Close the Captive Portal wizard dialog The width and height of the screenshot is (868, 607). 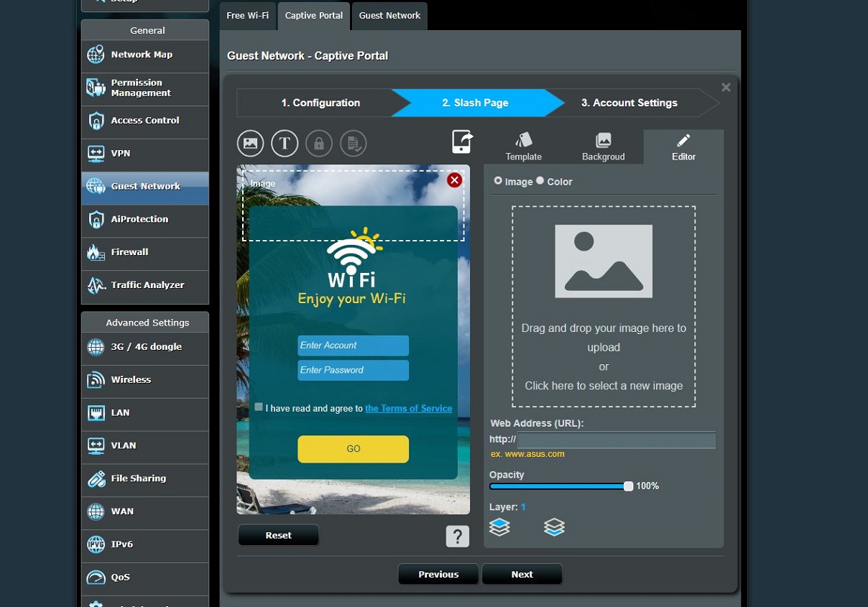coord(726,88)
